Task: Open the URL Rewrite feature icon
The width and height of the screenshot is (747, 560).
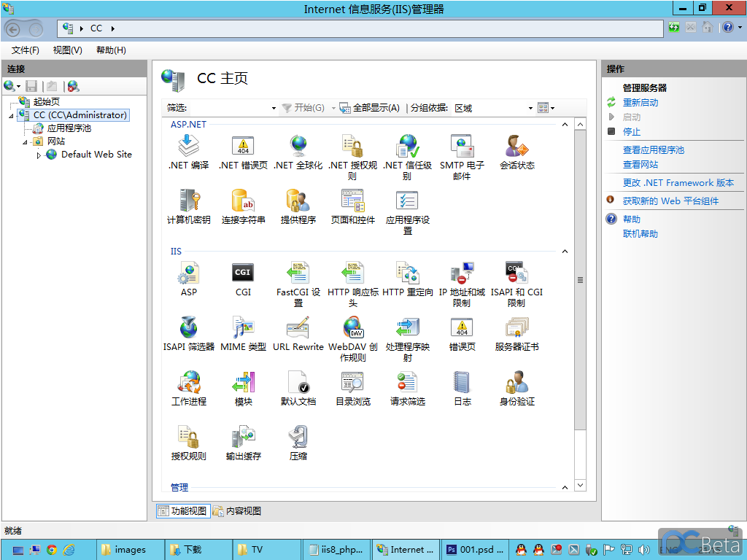Action: [x=298, y=327]
